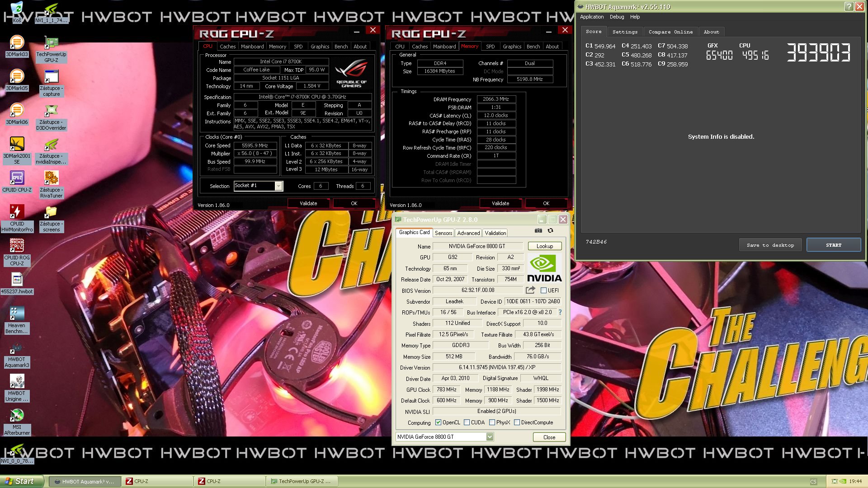
Task: Click the CS language indicator in taskbar
Action: coord(813,482)
